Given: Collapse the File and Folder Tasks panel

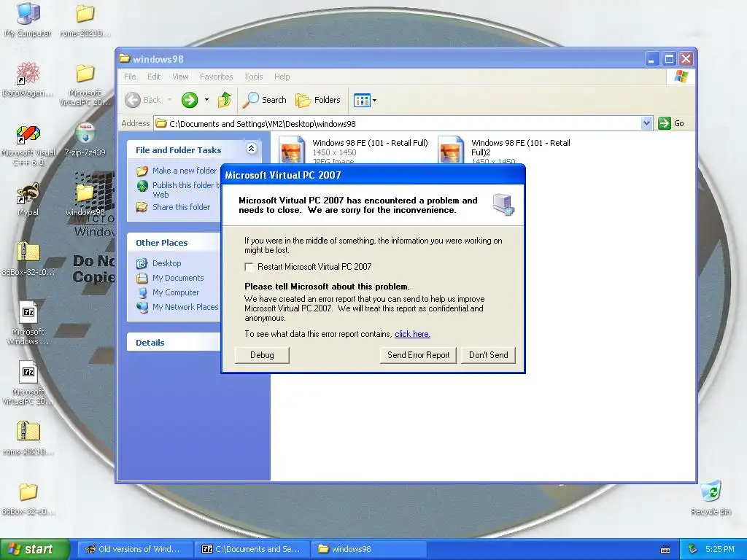Looking at the screenshot, I should coord(251,149).
